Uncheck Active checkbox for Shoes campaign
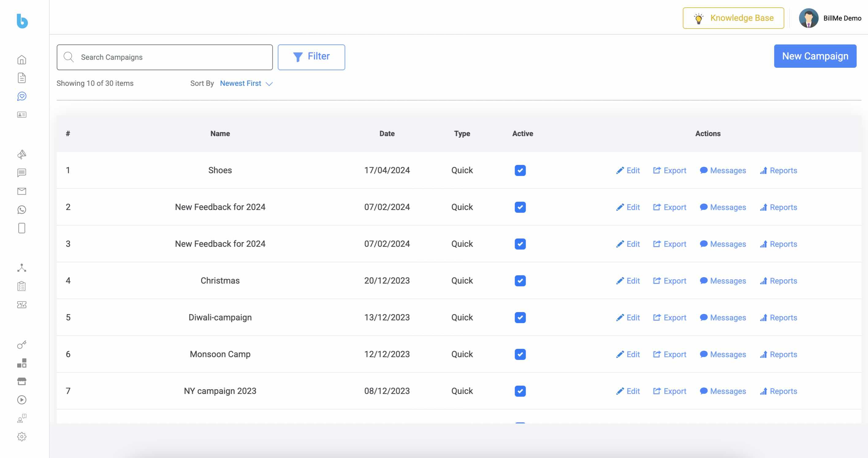Image resolution: width=868 pixels, height=458 pixels. click(520, 170)
